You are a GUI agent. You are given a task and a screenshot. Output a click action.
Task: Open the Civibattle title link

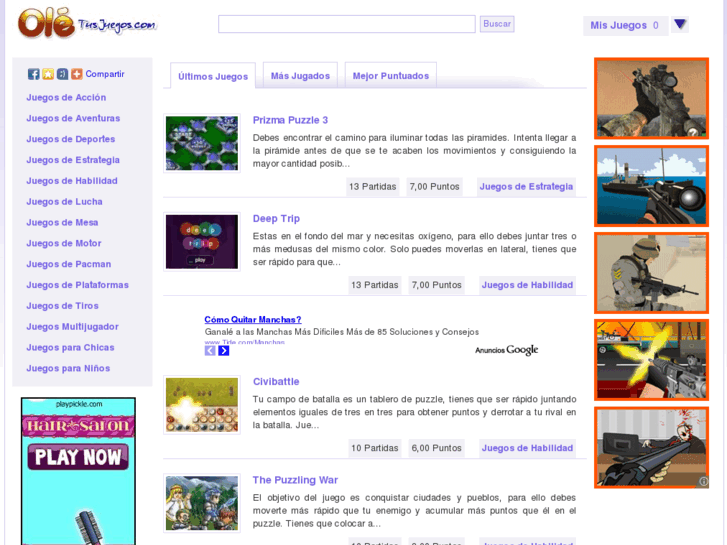pos(276,382)
